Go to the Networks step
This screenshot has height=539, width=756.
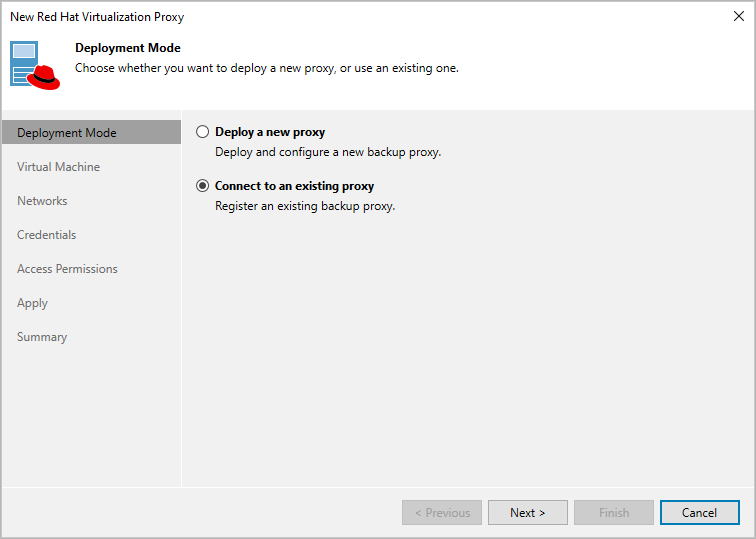tap(42, 201)
